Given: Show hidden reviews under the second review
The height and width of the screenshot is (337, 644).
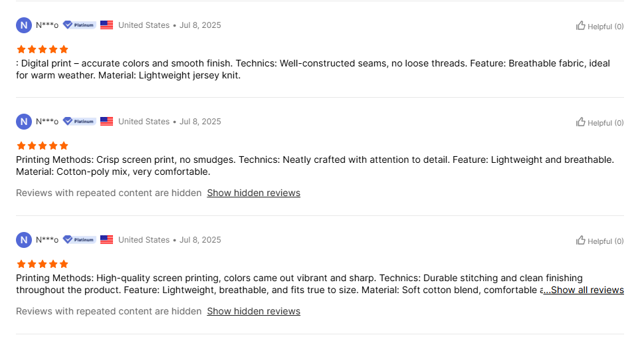Looking at the screenshot, I should [253, 193].
